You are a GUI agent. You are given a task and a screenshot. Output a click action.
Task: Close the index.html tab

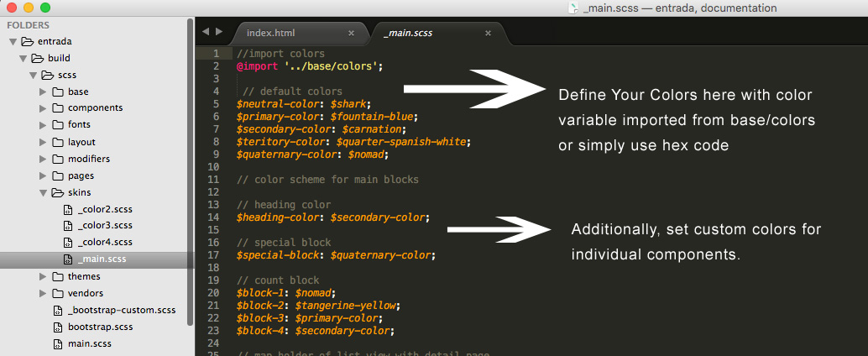(x=352, y=34)
